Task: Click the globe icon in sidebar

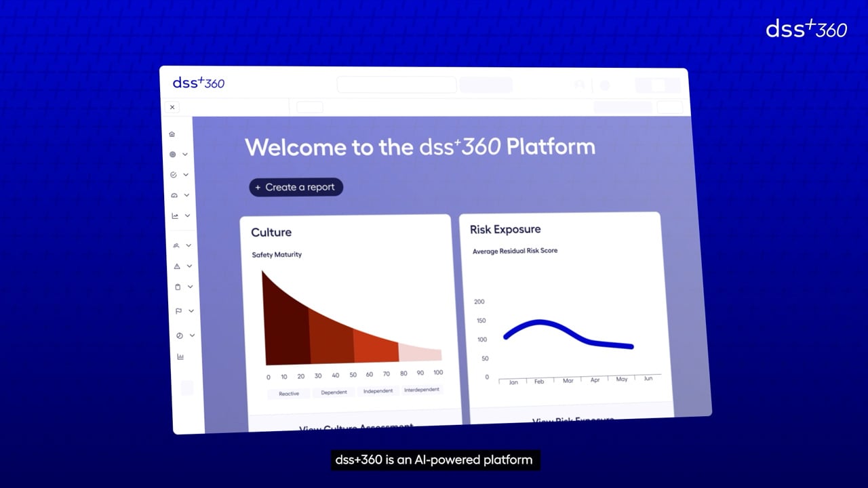Action: click(173, 155)
